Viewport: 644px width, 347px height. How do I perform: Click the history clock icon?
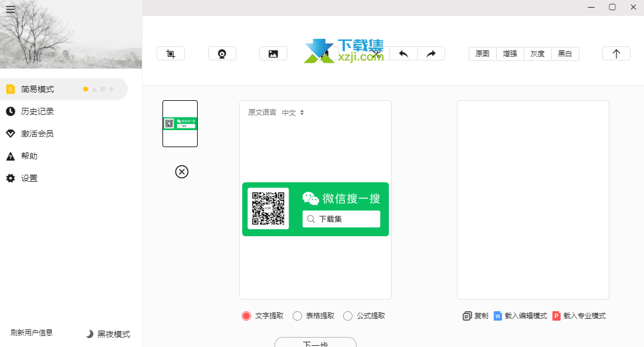11,111
